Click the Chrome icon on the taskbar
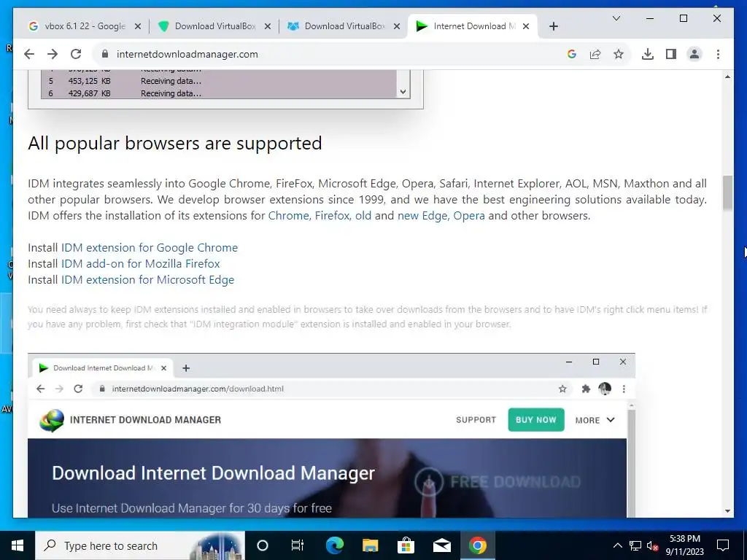Viewport: 747px width, 560px height. 477,545
